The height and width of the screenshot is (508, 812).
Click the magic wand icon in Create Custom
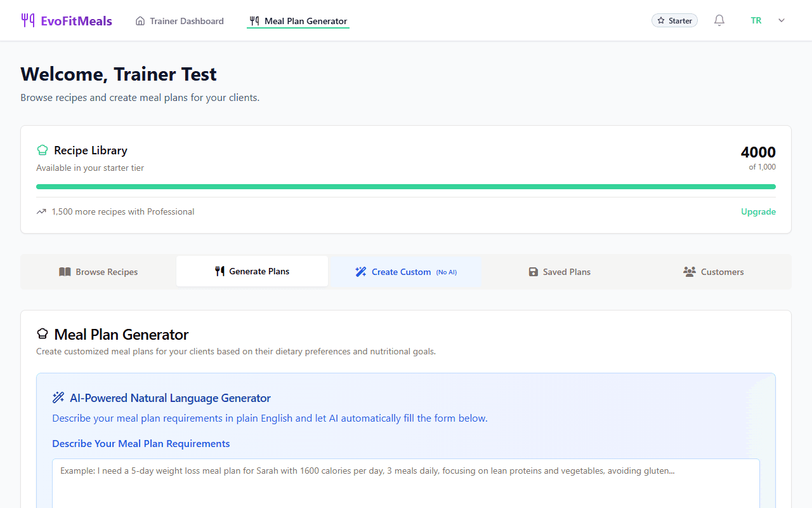click(x=360, y=272)
